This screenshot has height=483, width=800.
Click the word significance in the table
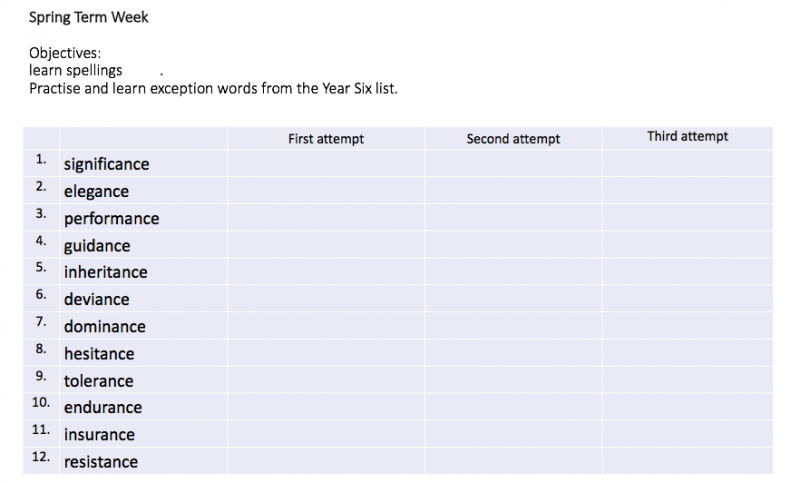coord(106,165)
